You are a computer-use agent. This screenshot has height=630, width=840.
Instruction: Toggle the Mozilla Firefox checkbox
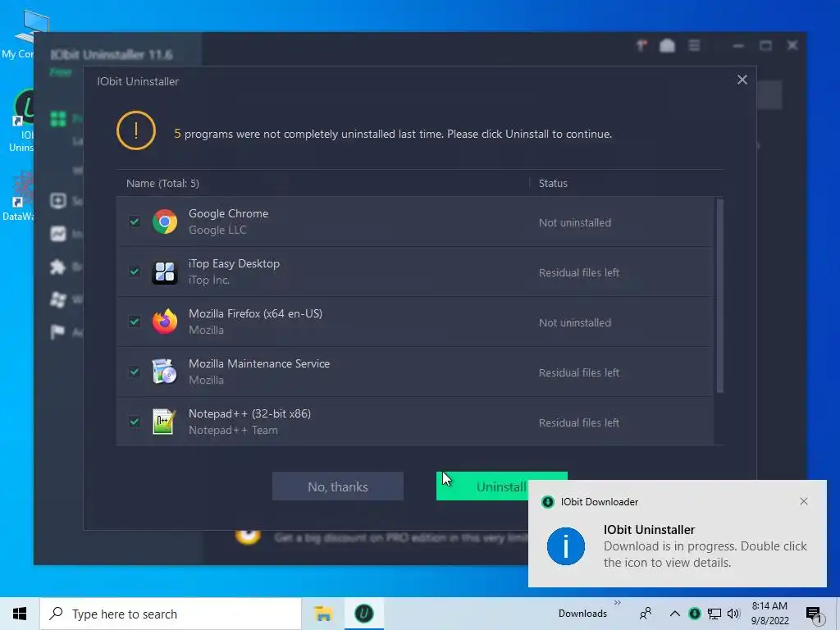[x=135, y=322]
